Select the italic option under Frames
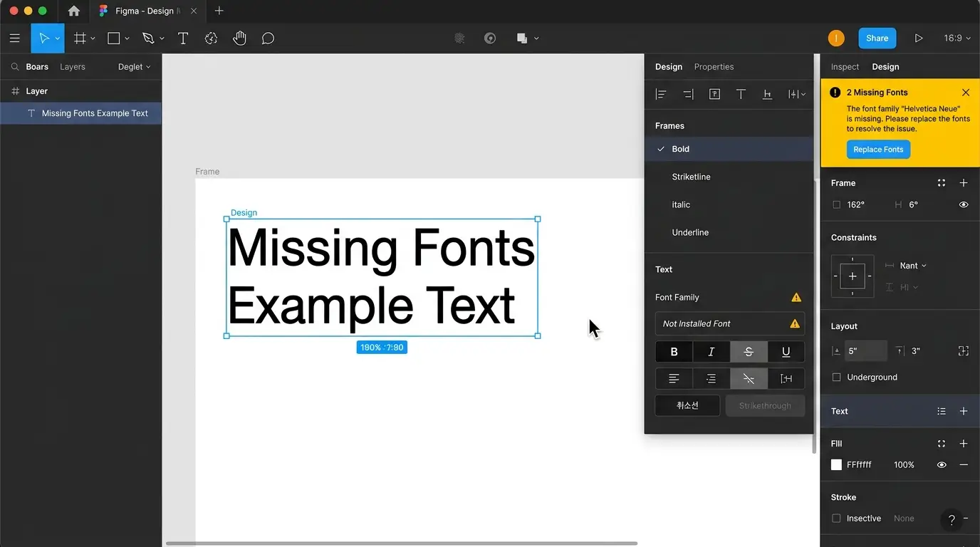980x547 pixels. 729,204
